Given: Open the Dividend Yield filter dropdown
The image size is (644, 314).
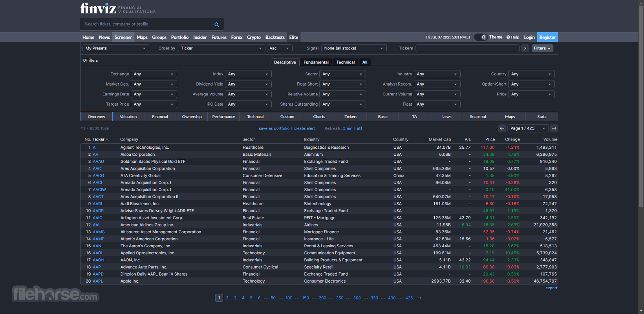Looking at the screenshot, I should point(248,84).
